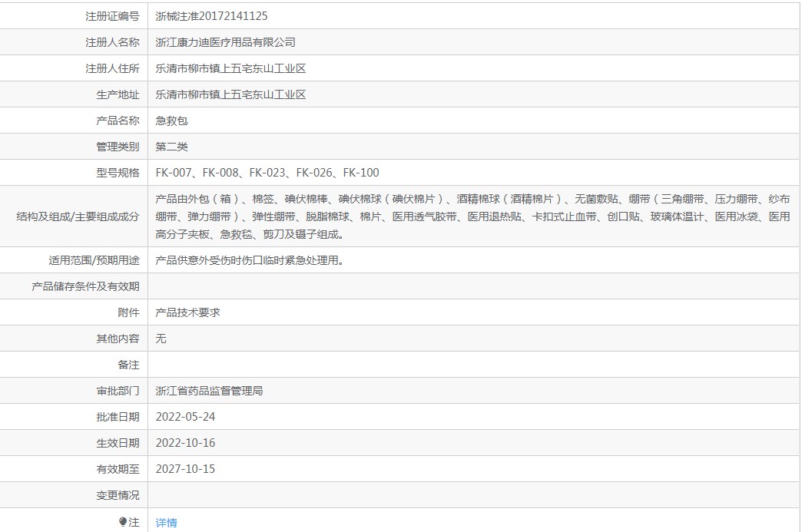Click the intended use text 产品供意外受伤时伤口临时紧急处理用

point(249,260)
